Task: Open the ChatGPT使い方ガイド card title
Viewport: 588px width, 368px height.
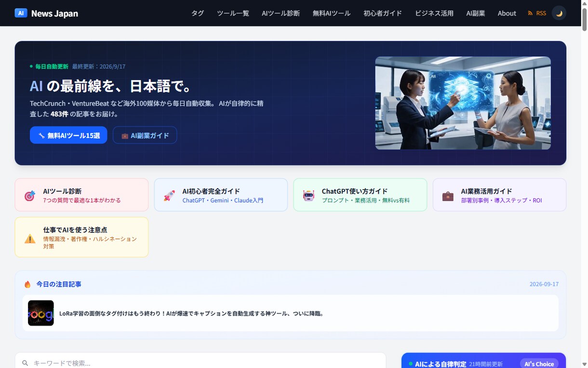Action: point(355,191)
